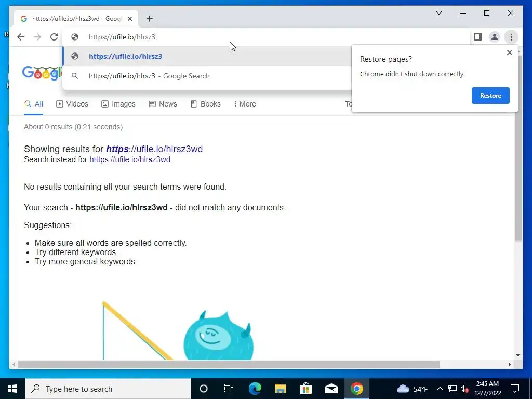This screenshot has height=399, width=532.
Task: Reload the current page
Action: [54, 37]
